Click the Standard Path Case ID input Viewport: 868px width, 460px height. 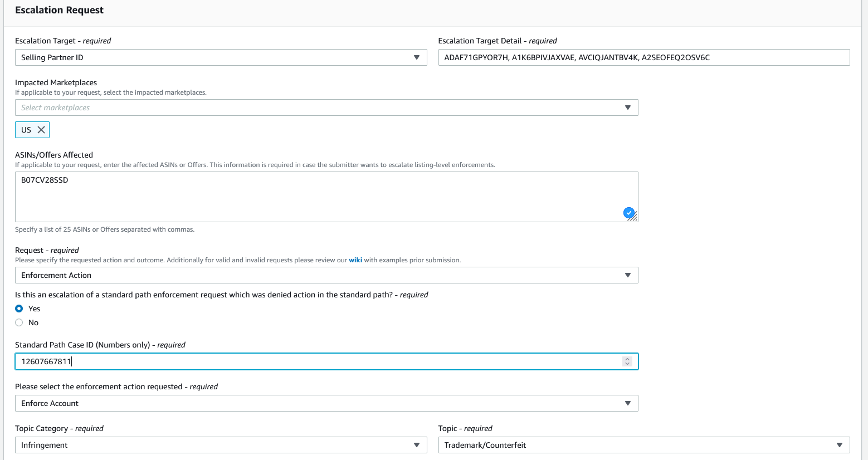(326, 361)
